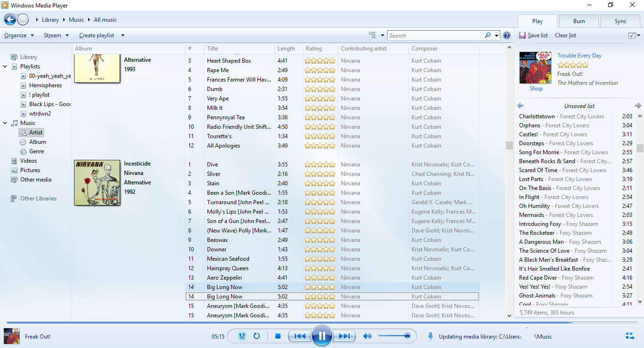Image resolution: width=644 pixels, height=348 pixels.
Task: Click the Forward navigation arrow
Action: pyautogui.click(x=23, y=20)
